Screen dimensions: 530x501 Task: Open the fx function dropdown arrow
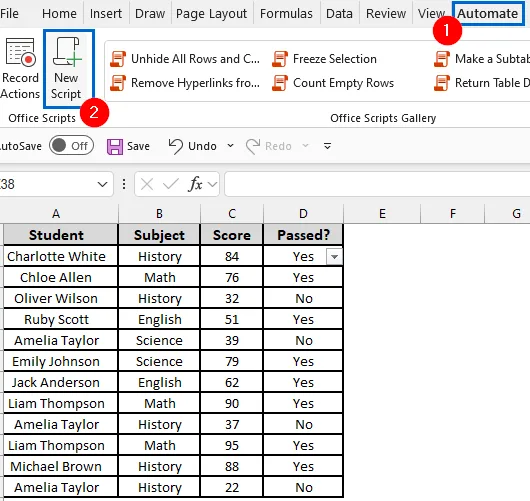coord(212,184)
